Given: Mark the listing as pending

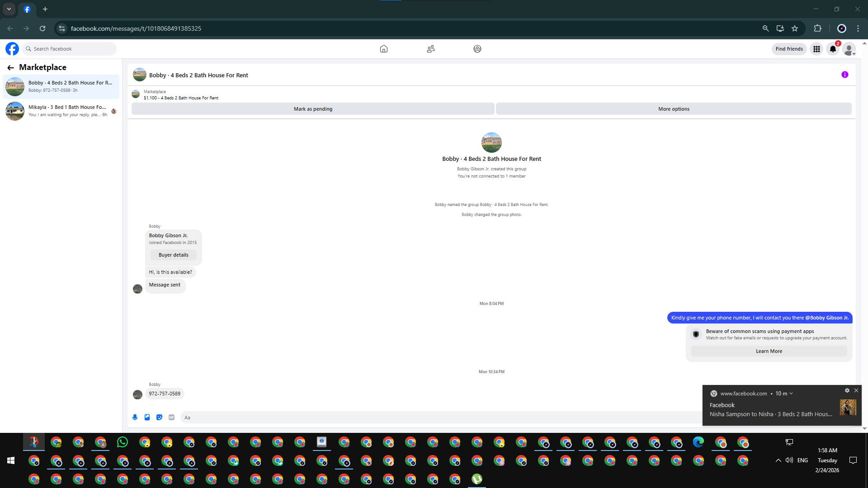Looking at the screenshot, I should pos(313,109).
